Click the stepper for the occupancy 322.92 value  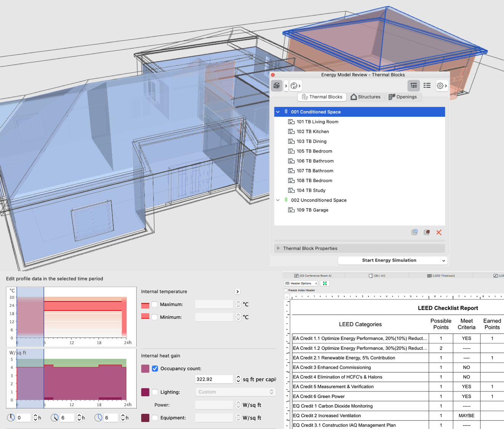238,379
